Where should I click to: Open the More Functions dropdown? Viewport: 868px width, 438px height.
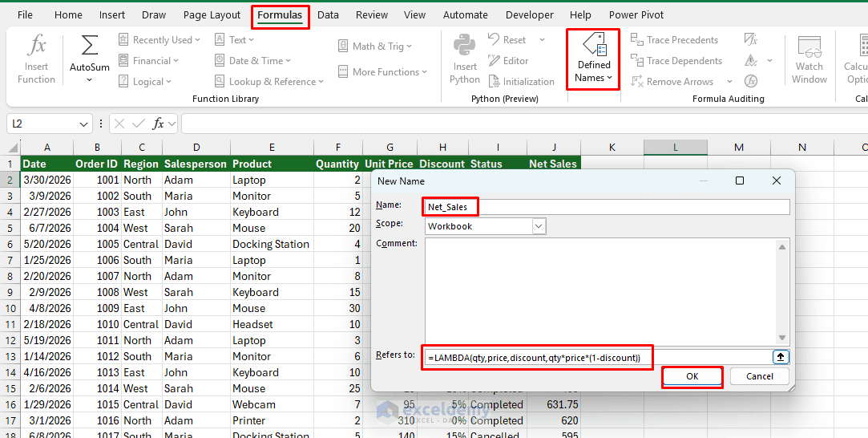pos(382,72)
